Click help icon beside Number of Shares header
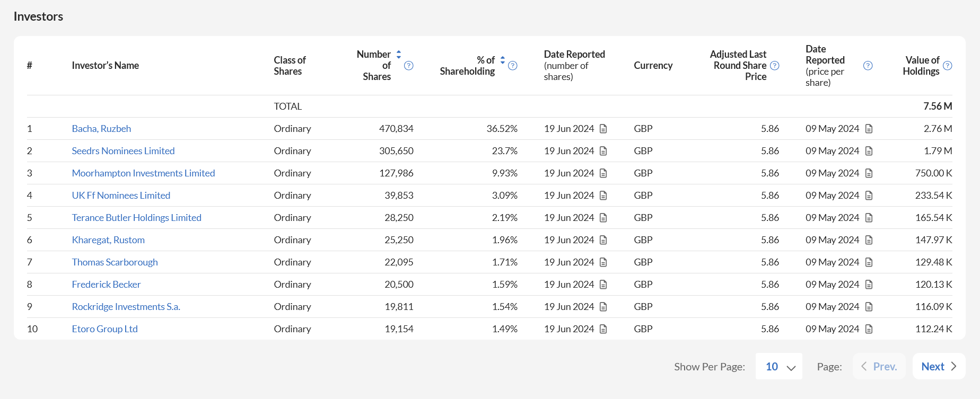The width and height of the screenshot is (980, 399). coord(408,66)
